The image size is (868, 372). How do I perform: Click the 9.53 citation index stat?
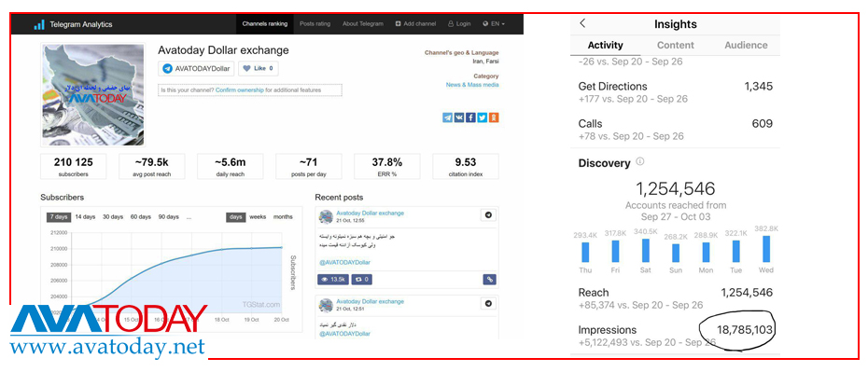466,166
